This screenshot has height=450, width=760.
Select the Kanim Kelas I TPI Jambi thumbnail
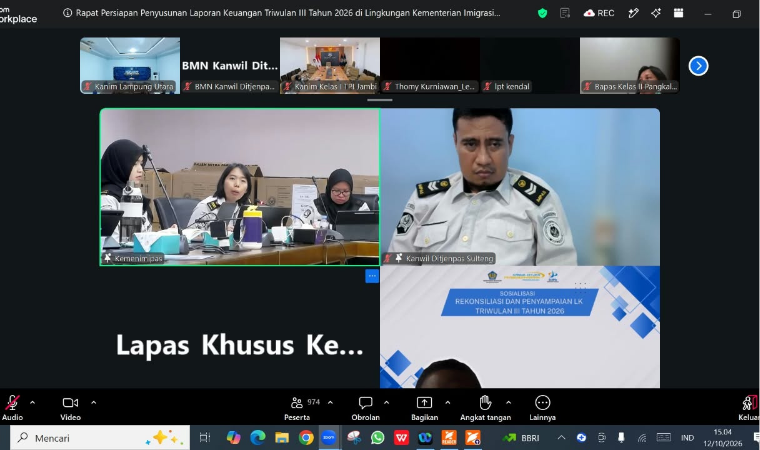click(330, 65)
